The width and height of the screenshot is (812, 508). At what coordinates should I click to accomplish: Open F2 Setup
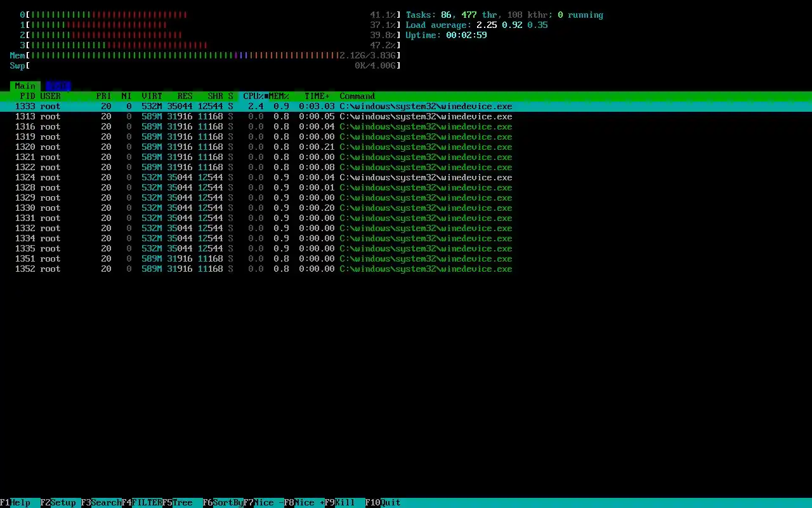[61, 502]
